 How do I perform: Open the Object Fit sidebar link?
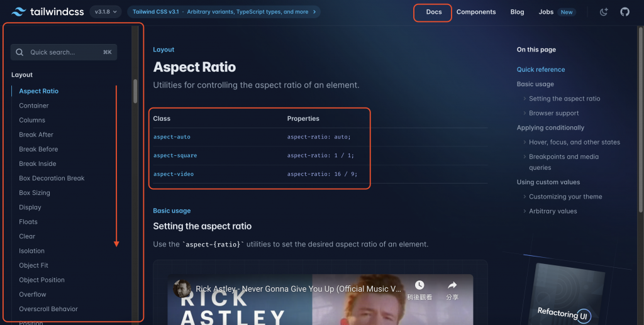(x=34, y=265)
